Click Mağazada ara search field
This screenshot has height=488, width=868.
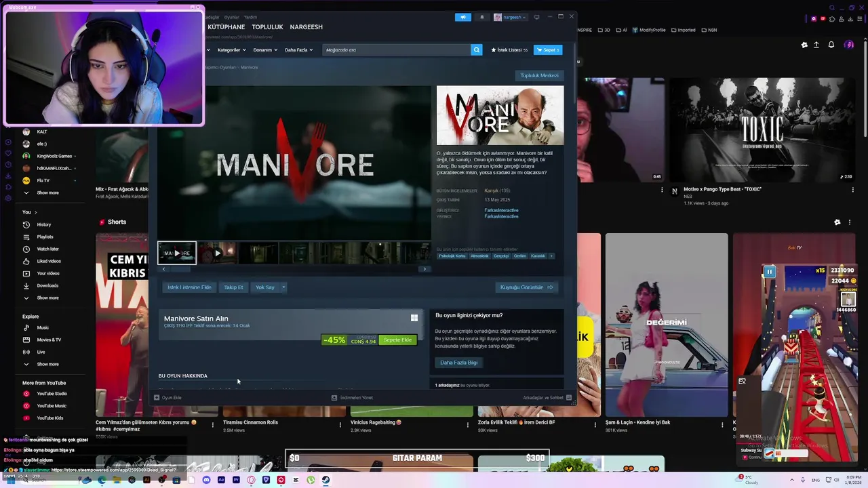pos(397,49)
